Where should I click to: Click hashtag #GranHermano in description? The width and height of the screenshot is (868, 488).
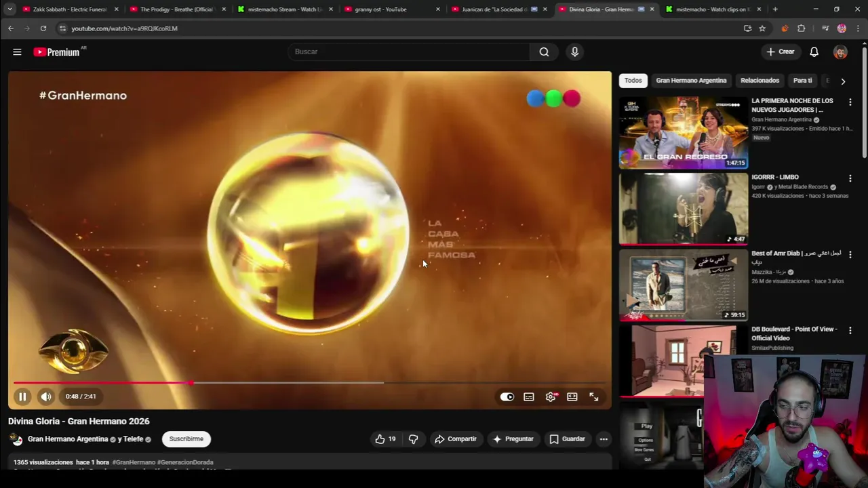(x=134, y=462)
